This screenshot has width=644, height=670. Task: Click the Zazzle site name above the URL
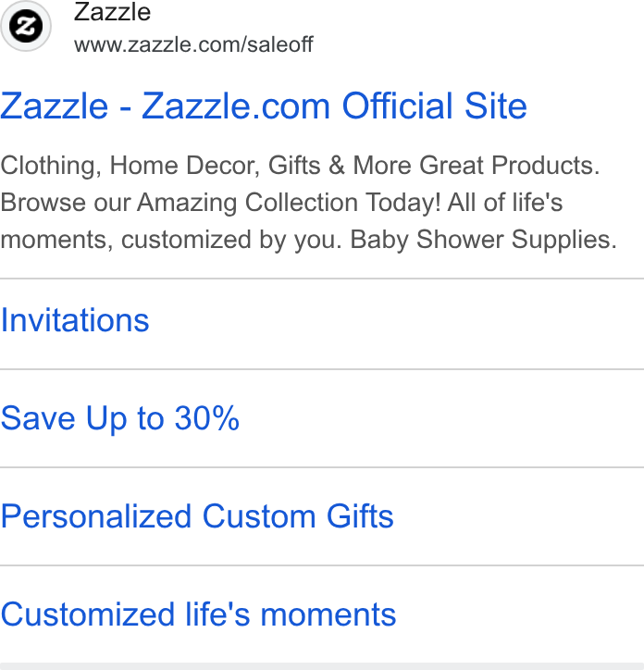coord(112,12)
